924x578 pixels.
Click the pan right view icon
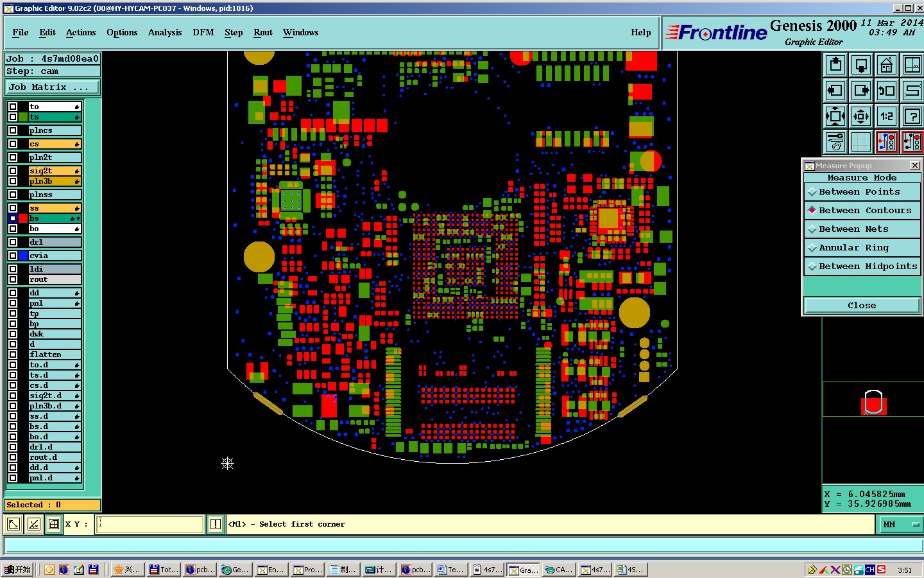point(861,91)
